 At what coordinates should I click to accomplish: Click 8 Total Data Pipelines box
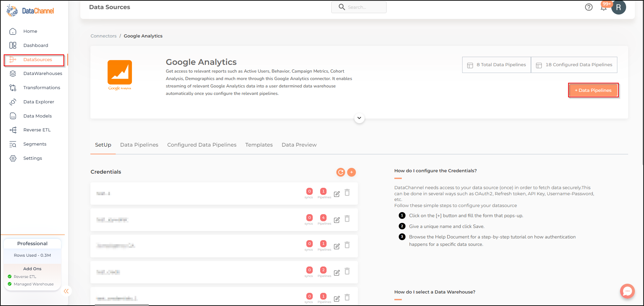(x=496, y=65)
